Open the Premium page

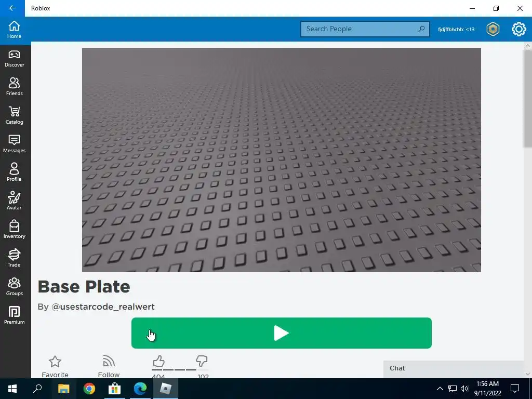click(14, 315)
